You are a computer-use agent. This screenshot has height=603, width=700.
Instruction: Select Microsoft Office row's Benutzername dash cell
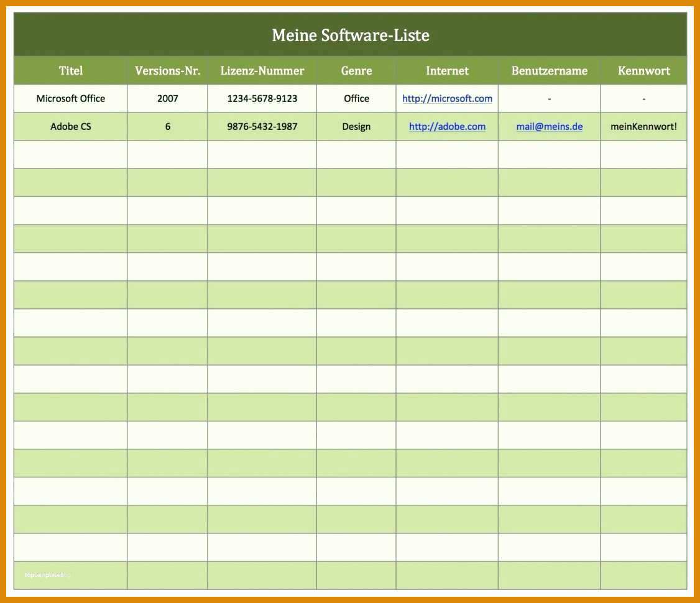(549, 99)
